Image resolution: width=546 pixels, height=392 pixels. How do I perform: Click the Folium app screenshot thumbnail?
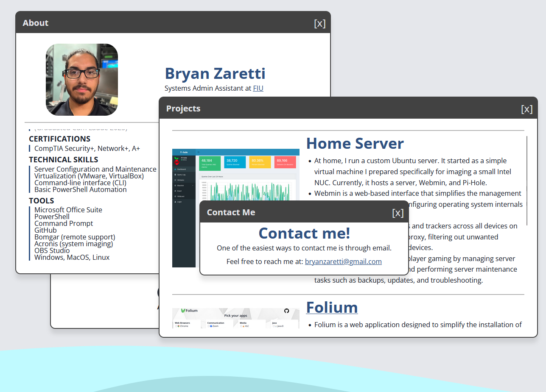point(236,318)
